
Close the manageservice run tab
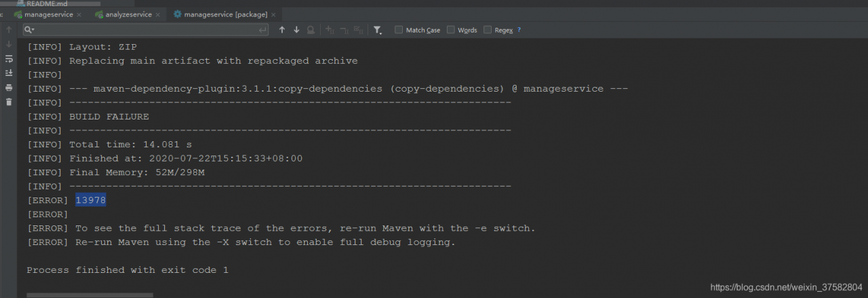pyautogui.click(x=79, y=14)
